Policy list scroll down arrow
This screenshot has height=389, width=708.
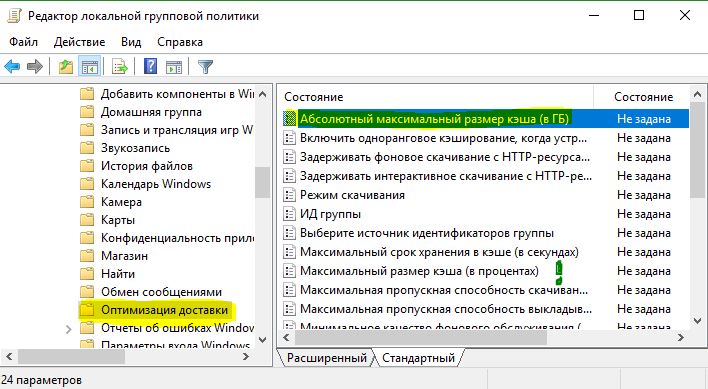(x=697, y=321)
